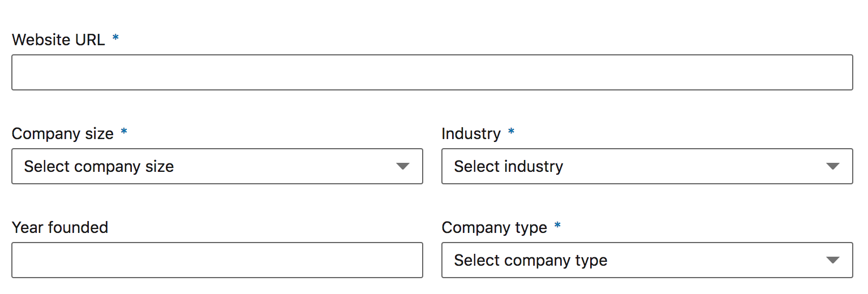
Task: Click the Company type dropdown arrow
Action: coord(832,260)
